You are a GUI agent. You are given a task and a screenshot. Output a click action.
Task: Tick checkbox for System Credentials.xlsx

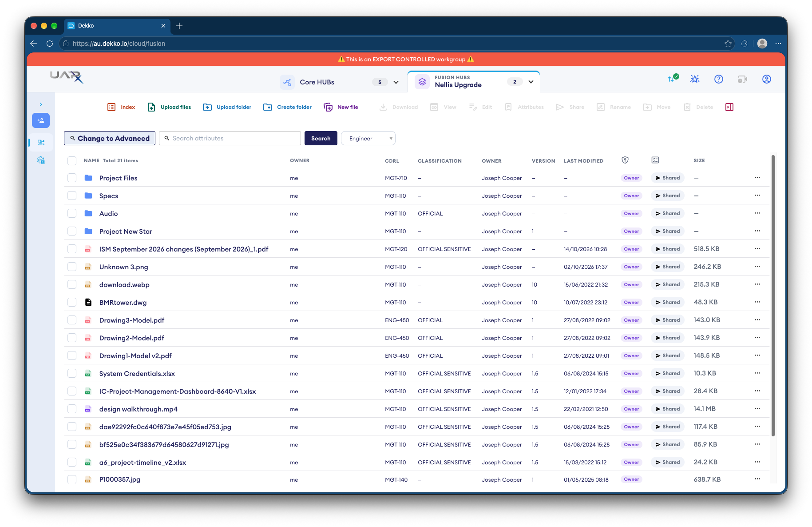(x=72, y=373)
